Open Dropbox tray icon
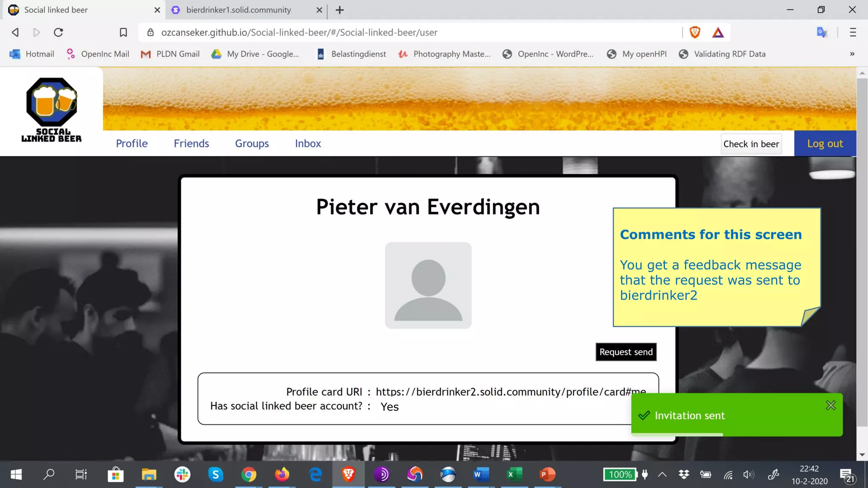 pyautogui.click(x=684, y=474)
